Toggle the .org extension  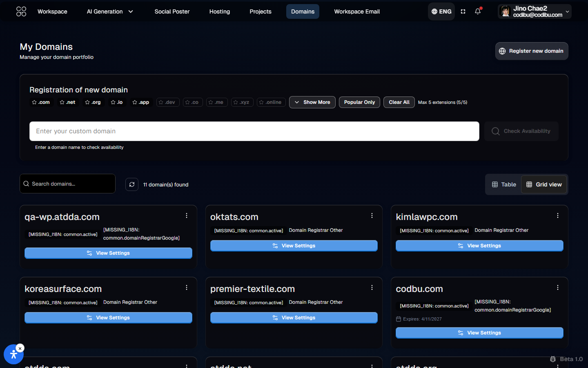tap(93, 102)
